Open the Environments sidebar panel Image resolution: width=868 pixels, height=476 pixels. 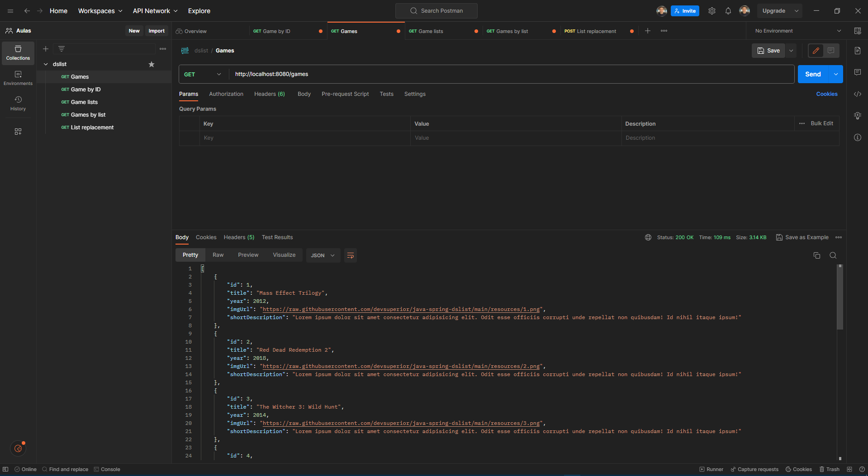(18, 77)
